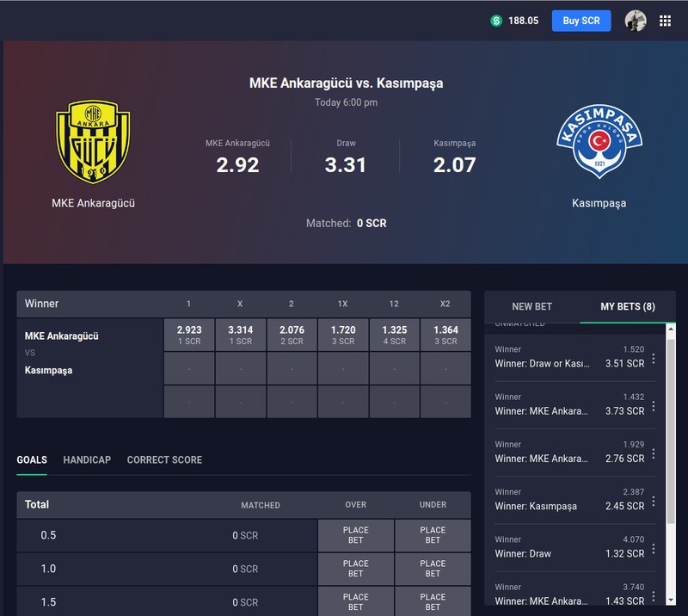688x616 pixels.
Task: Click the big 3.31 Draw odds
Action: [346, 165]
